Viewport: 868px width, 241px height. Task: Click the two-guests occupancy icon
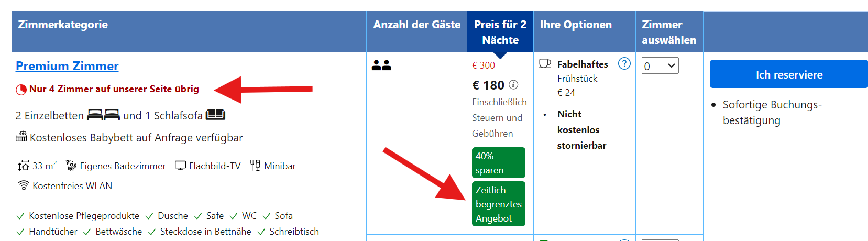click(x=381, y=65)
